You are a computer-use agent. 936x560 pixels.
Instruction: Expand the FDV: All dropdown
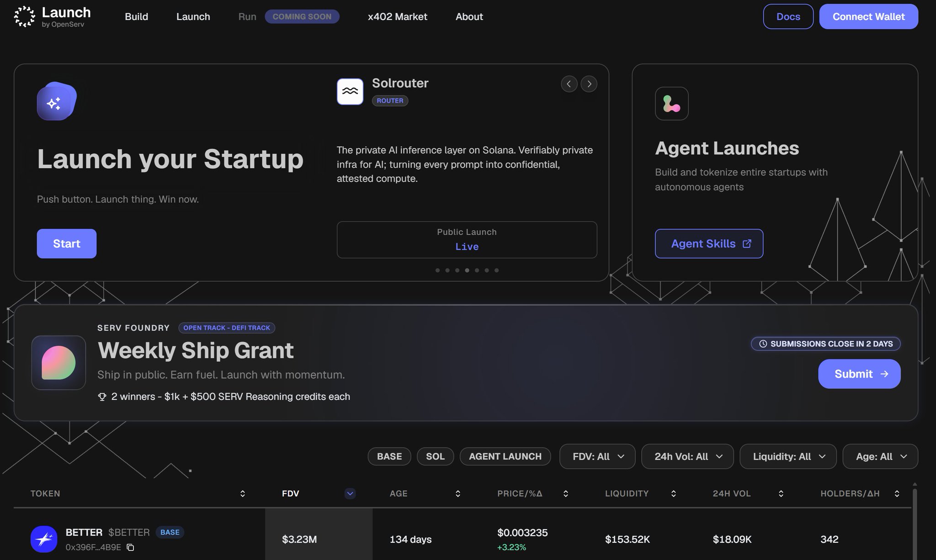point(597,456)
